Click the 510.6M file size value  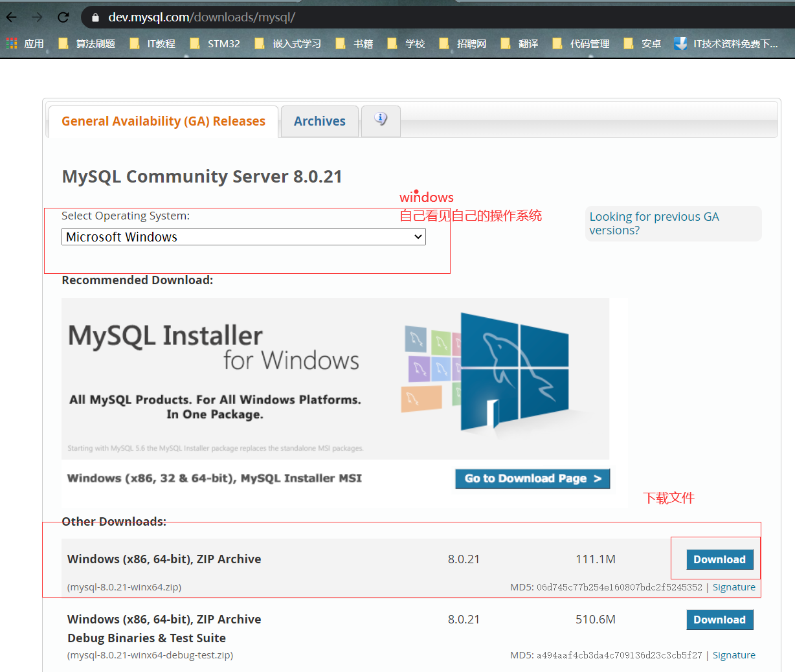[596, 620]
